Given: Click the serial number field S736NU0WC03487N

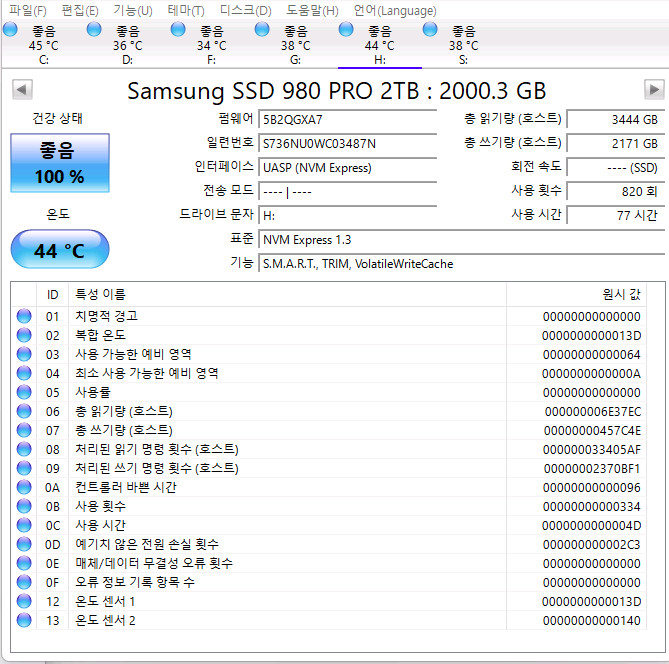Looking at the screenshot, I should coord(348,143).
